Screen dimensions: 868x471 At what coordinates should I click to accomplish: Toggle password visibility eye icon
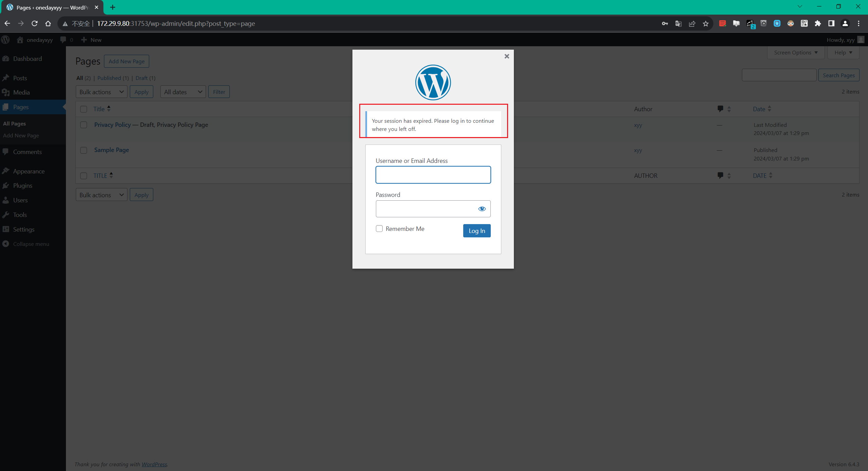pos(482,209)
